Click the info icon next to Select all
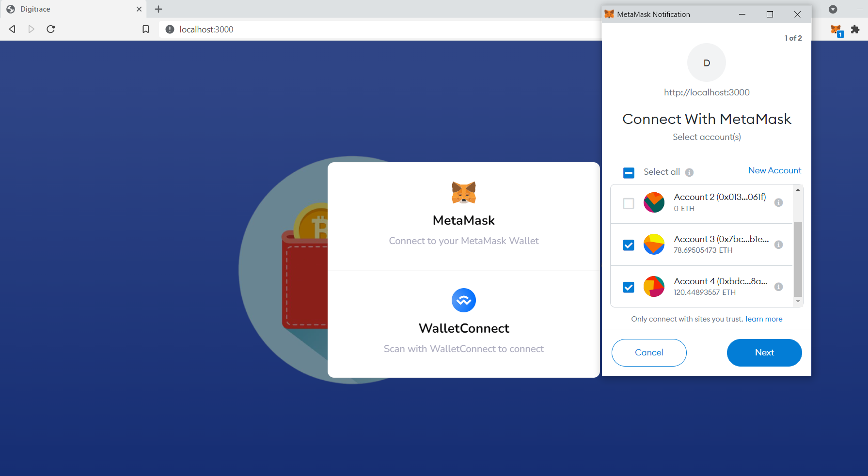868x476 pixels. click(x=689, y=172)
